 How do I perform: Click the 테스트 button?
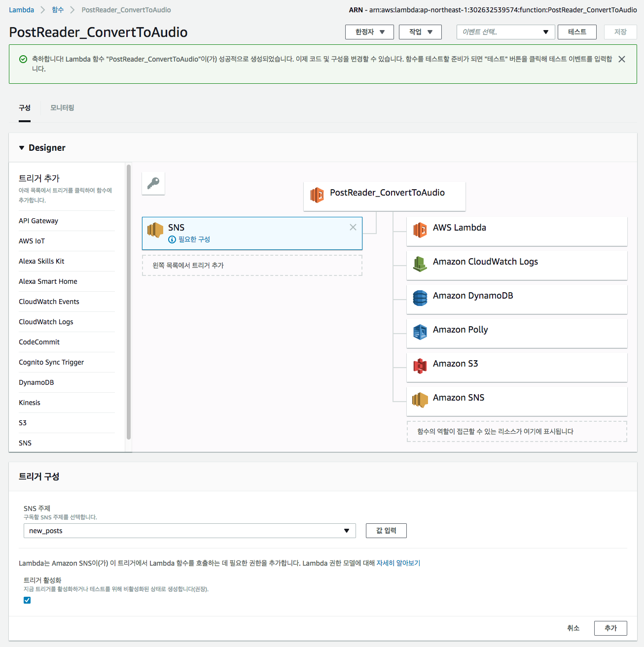point(577,32)
